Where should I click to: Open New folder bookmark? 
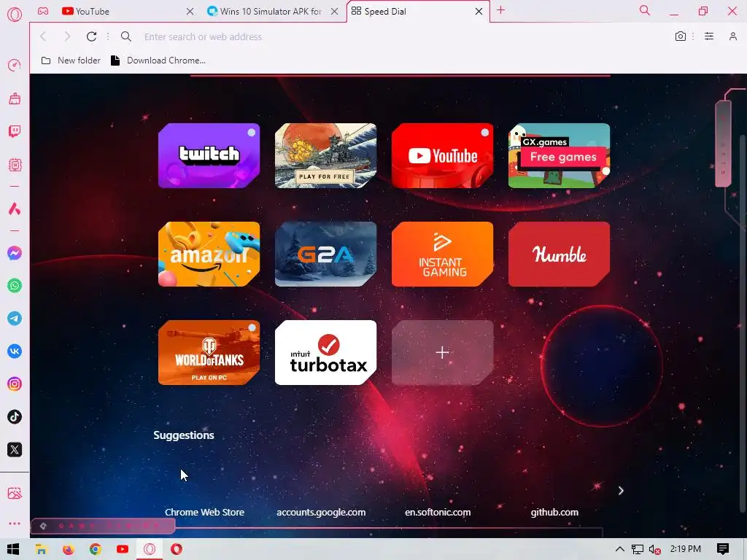coord(71,61)
